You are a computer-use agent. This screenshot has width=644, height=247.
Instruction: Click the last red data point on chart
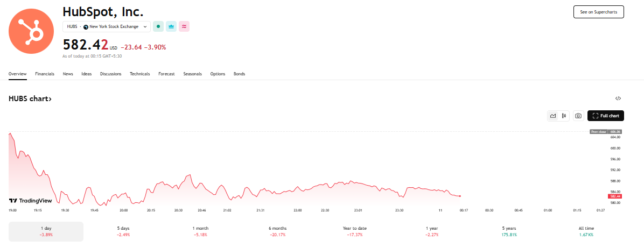click(460, 196)
